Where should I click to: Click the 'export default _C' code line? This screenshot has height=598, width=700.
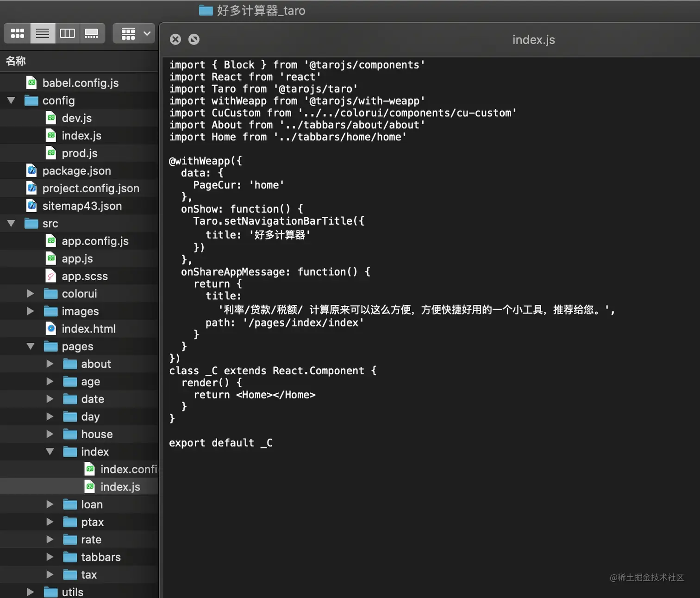coord(221,443)
